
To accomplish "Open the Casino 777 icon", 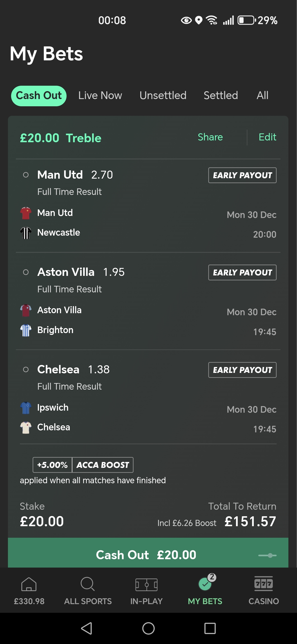I will (x=263, y=584).
